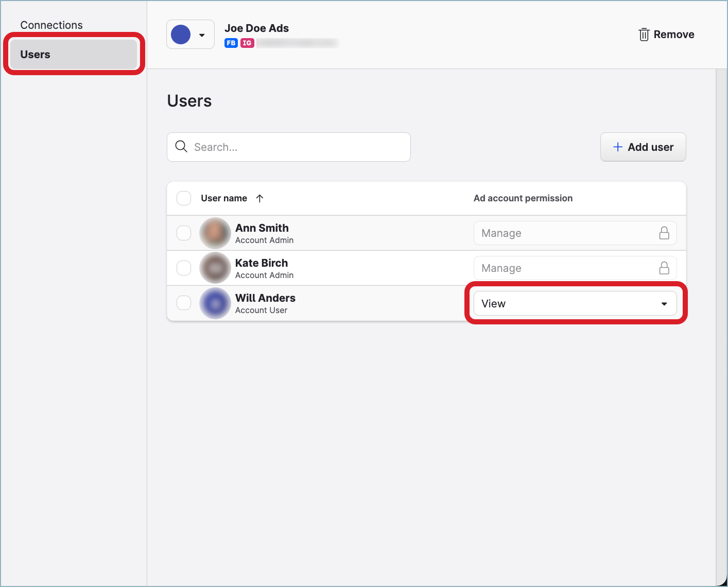The height and width of the screenshot is (587, 728).
Task: Select Connections in the left sidebar
Action: tap(51, 25)
